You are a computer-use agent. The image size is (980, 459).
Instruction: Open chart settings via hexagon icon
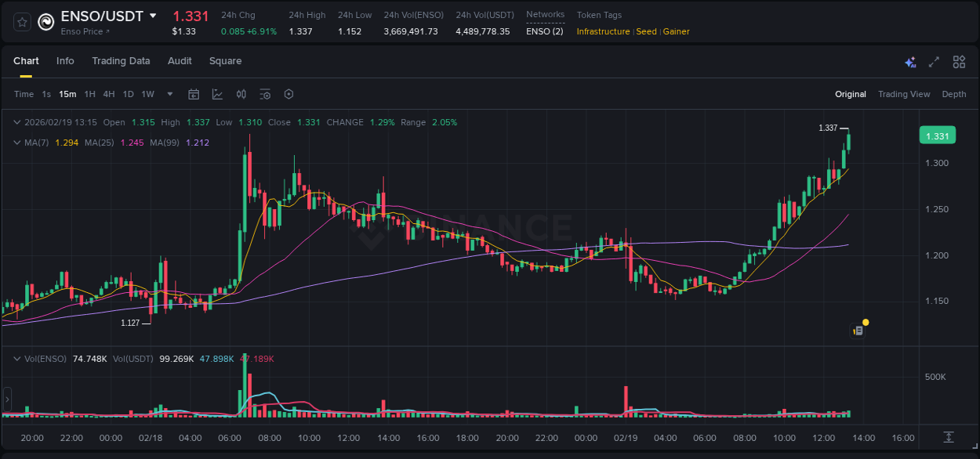pos(289,94)
